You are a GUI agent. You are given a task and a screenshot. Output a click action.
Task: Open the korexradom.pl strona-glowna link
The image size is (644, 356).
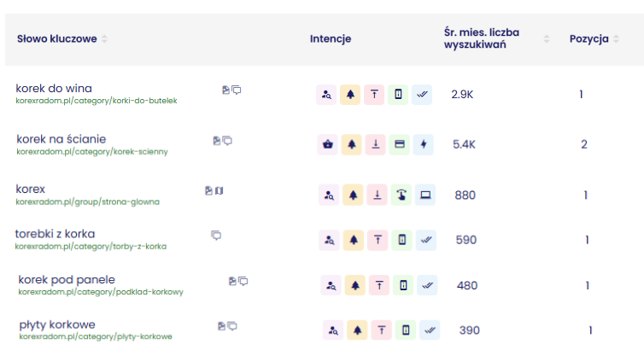[87, 202]
